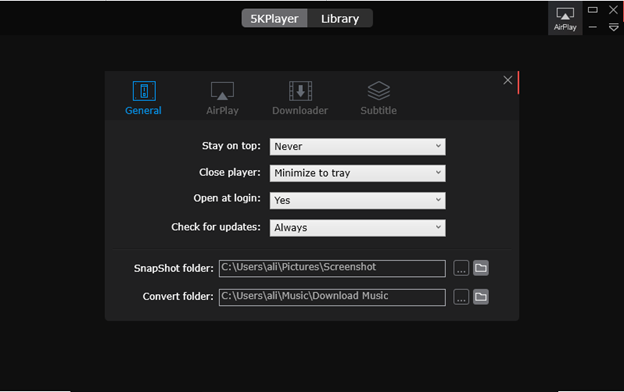Screen dimensions: 624x392
Task: Open the General settings tab
Action: click(x=143, y=98)
